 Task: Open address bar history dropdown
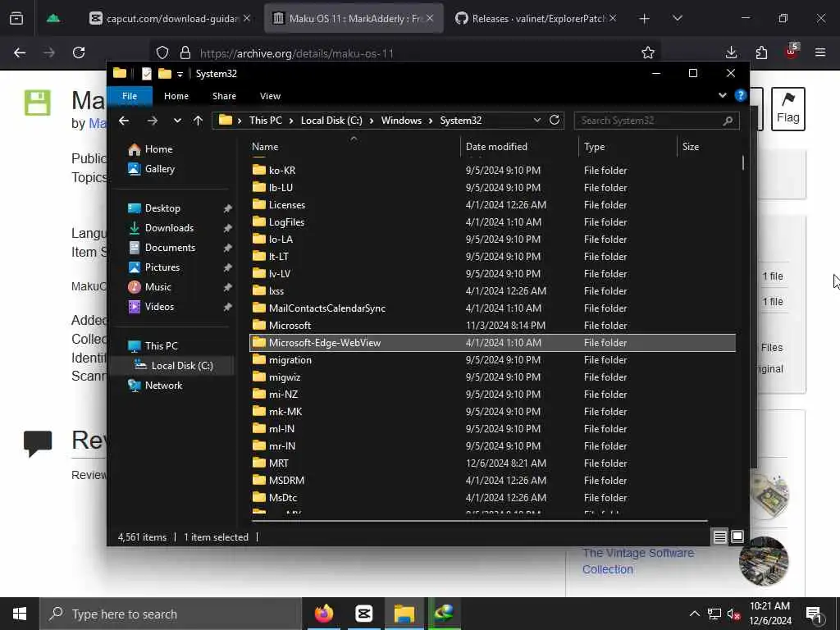[x=536, y=120]
